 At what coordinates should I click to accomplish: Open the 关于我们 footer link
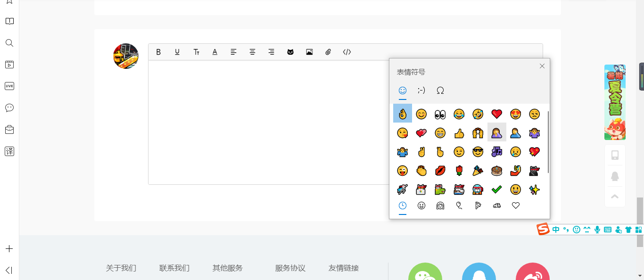pos(121,268)
